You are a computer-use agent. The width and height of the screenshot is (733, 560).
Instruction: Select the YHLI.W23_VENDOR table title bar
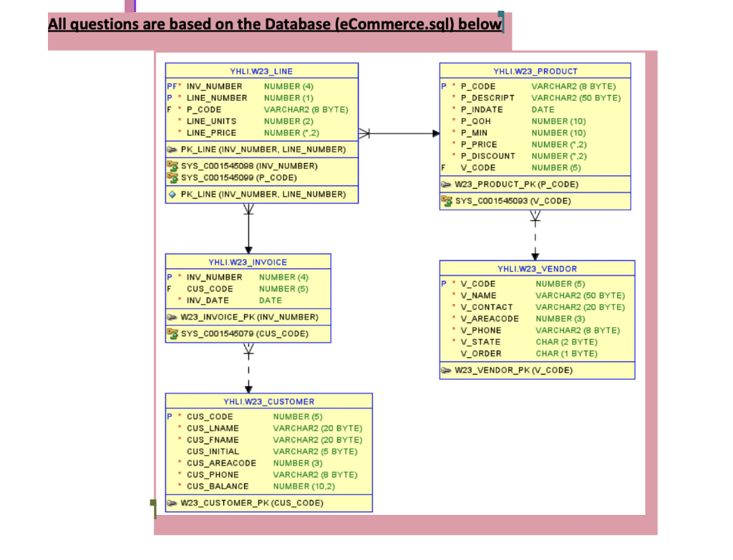pos(536,269)
